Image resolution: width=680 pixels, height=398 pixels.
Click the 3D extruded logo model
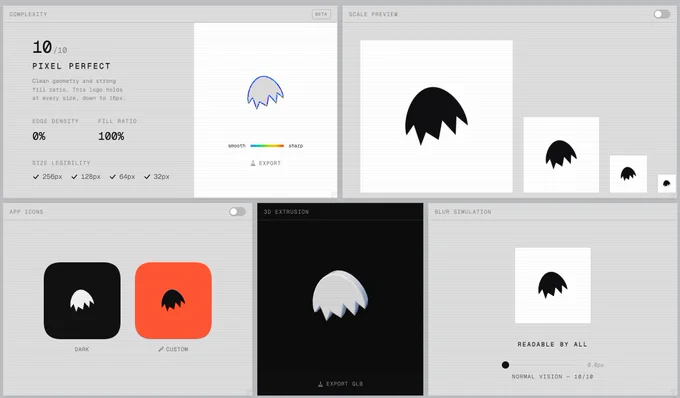tap(340, 295)
